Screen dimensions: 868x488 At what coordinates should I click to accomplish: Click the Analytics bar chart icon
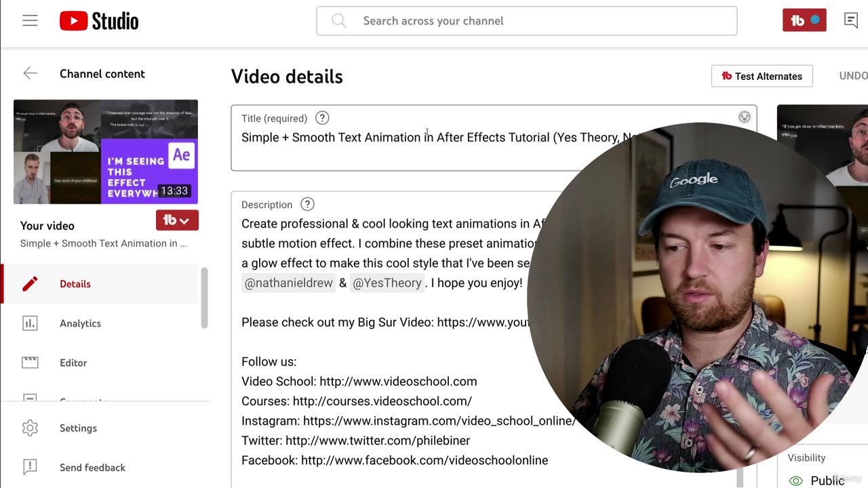click(x=30, y=323)
